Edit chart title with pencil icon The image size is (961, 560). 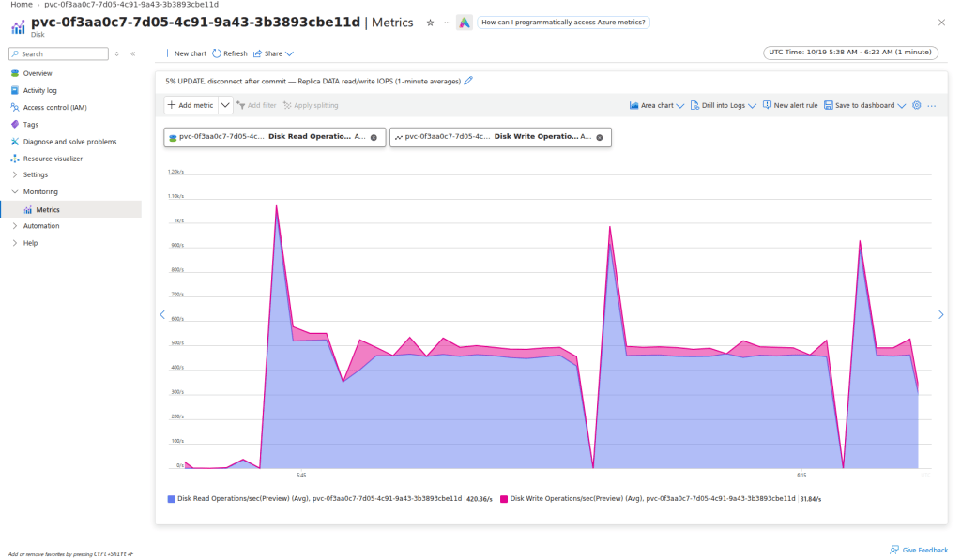468,81
